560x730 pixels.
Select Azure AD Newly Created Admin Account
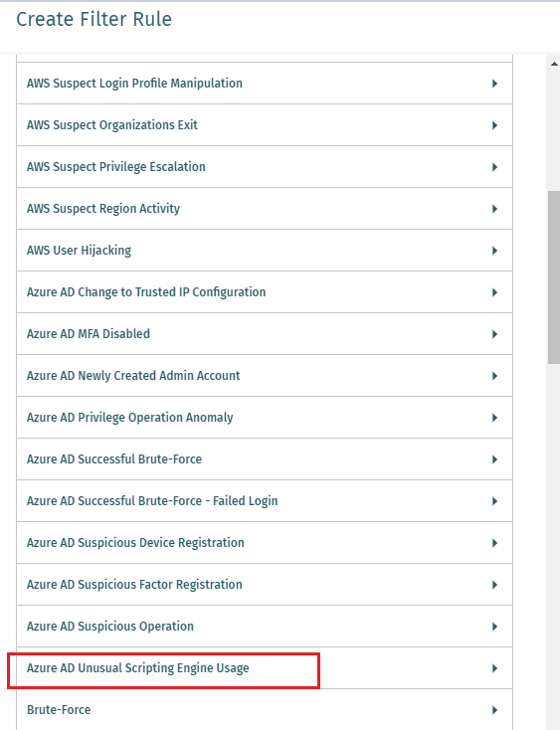coord(133,376)
